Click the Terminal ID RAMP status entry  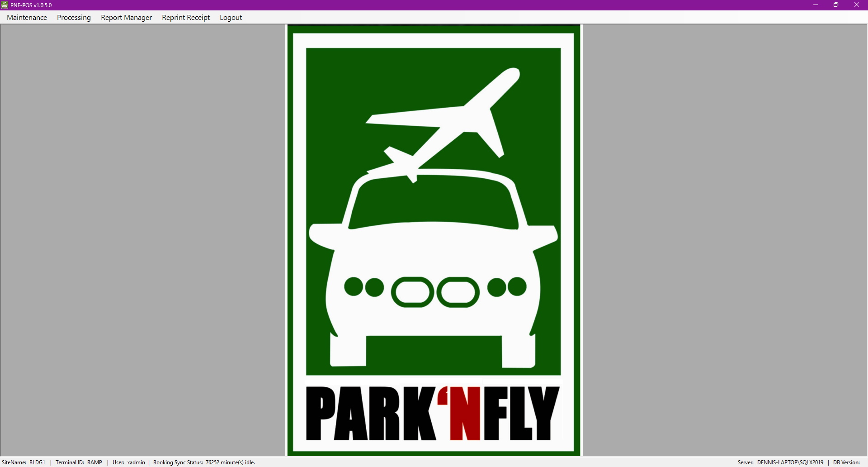pyautogui.click(x=79, y=462)
